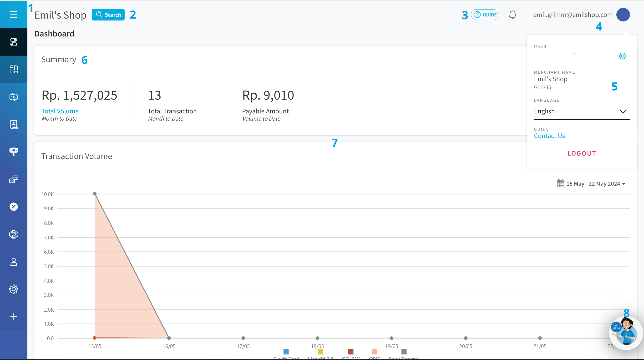Image resolution: width=644 pixels, height=360 pixels.
Task: Click LOGOUT in the user panel
Action: tap(582, 153)
